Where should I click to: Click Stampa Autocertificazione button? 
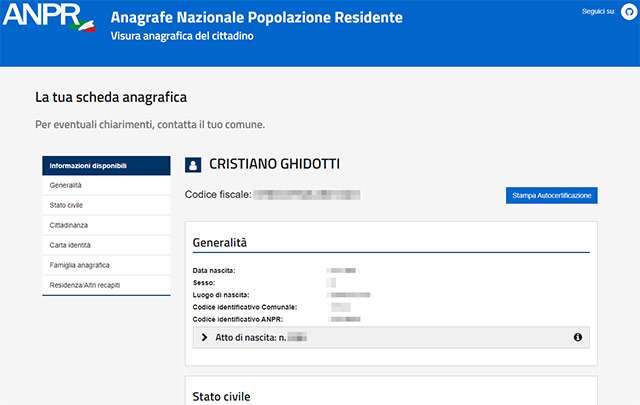coord(551,196)
